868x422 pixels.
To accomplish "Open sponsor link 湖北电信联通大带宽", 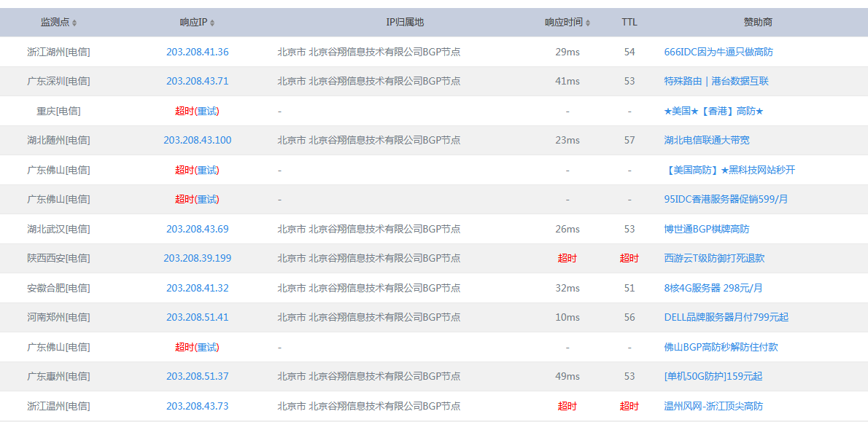I will 707,141.
